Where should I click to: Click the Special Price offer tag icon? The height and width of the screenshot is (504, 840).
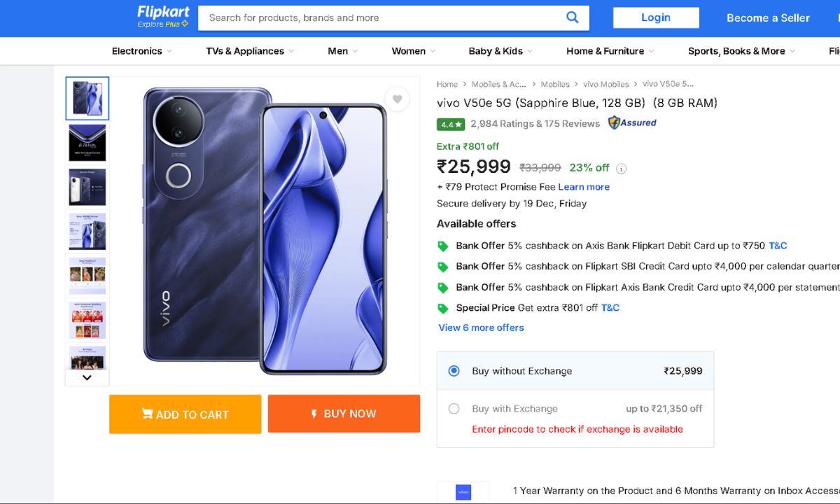[x=442, y=309]
